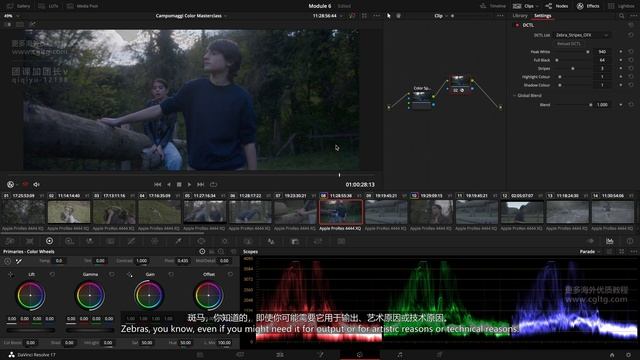The height and width of the screenshot is (360, 640).
Task: Mute viewer audio
Action: point(36,184)
